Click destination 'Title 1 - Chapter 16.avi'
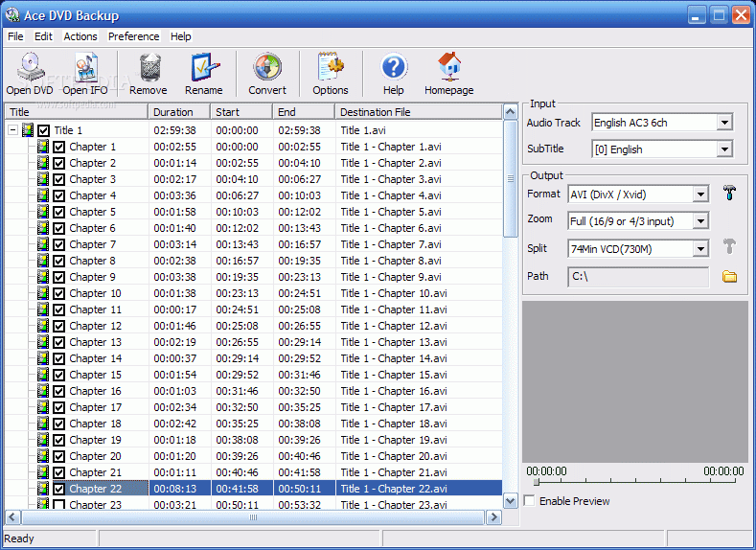 394,391
